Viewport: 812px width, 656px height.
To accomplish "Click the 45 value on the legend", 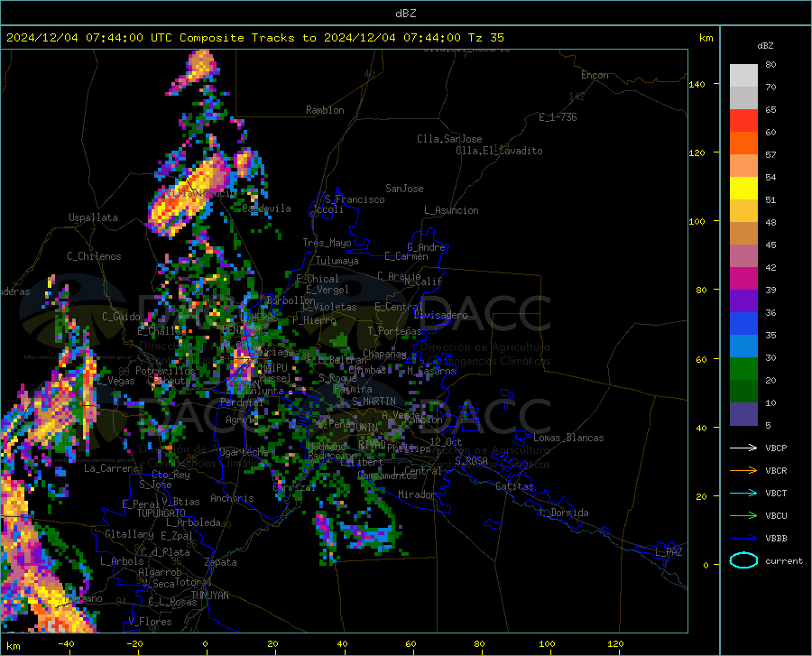I will (770, 245).
